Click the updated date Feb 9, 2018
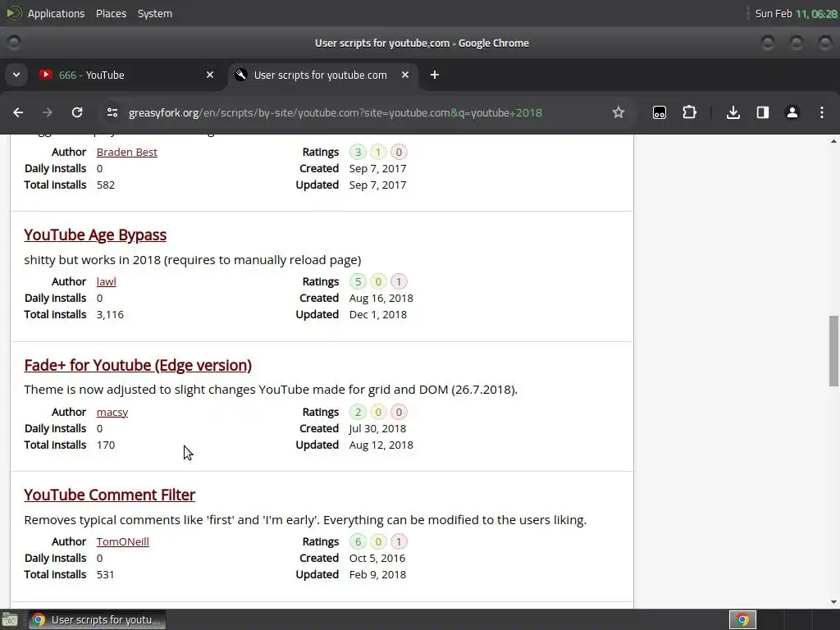 [377, 574]
